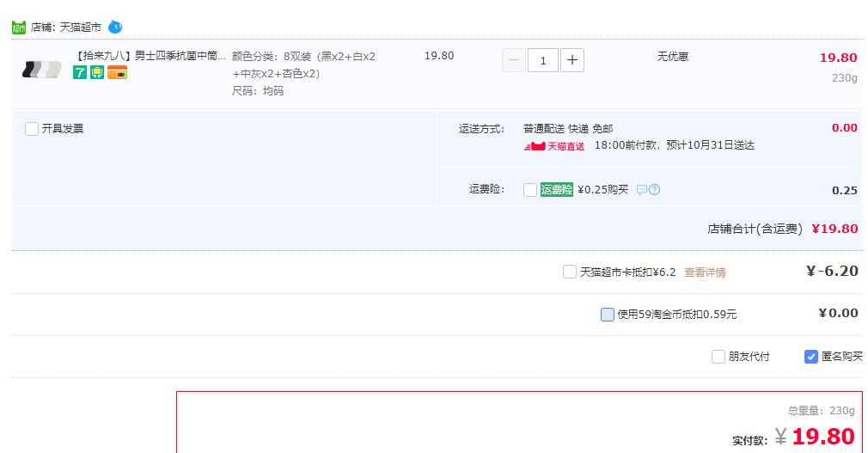Screen dimensions: 868x453
Task: Click the green shield guarantee badge
Action: (97, 72)
